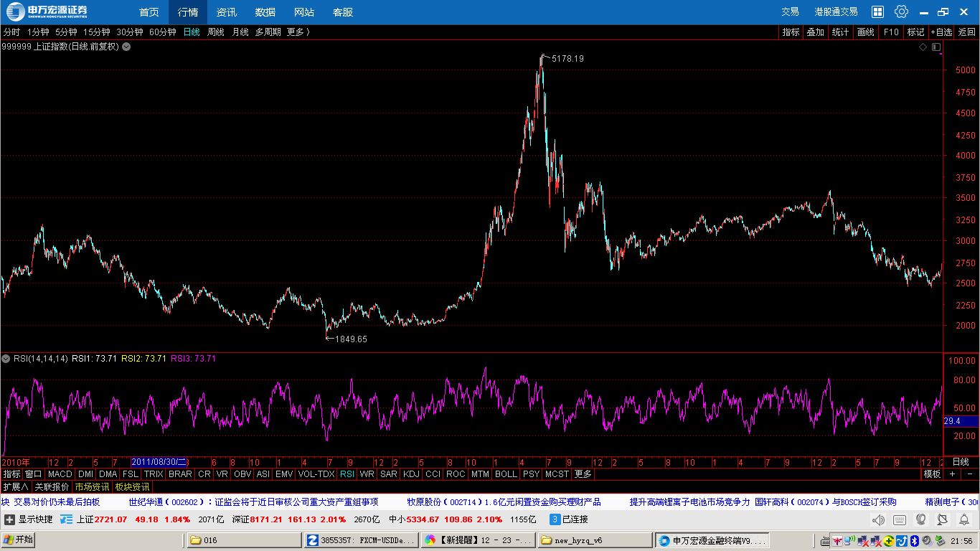Expand the dropdown beside 上证指数 title
Image resolution: width=980 pixels, height=551 pixels.
(126, 47)
